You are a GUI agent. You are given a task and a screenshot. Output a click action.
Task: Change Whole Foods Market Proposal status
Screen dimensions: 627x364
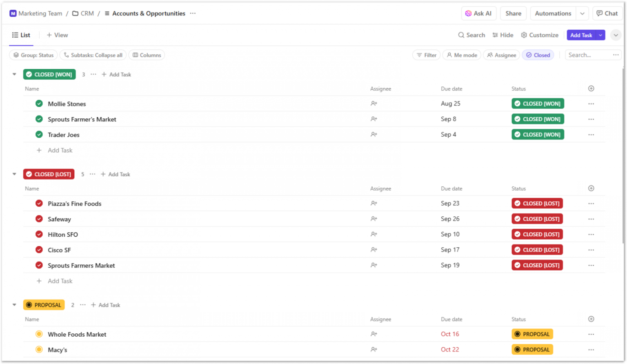532,334
